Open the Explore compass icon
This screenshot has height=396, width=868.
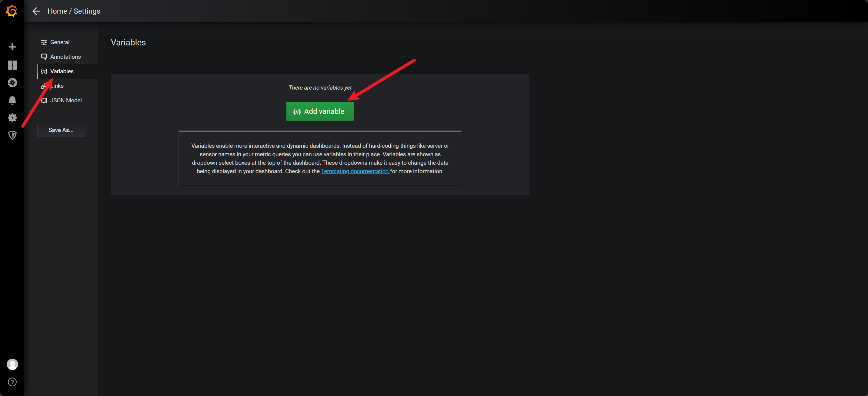point(12,82)
